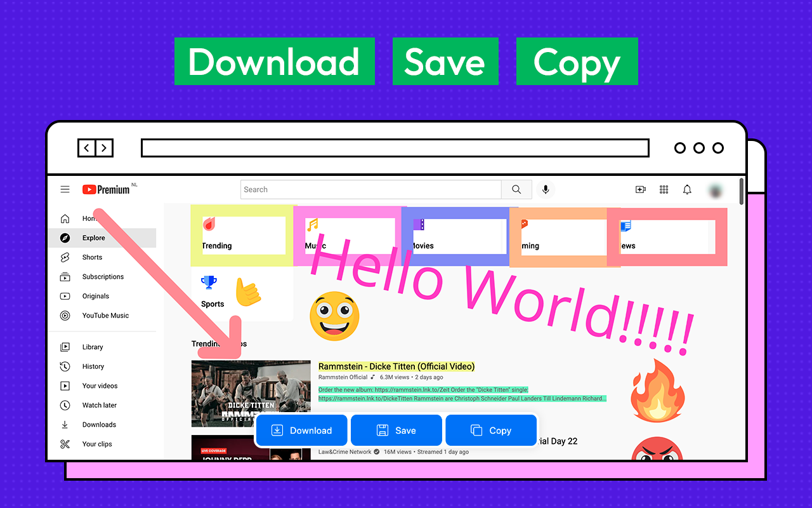This screenshot has width=812, height=508.
Task: Open Downloads in the sidebar
Action: click(101, 425)
